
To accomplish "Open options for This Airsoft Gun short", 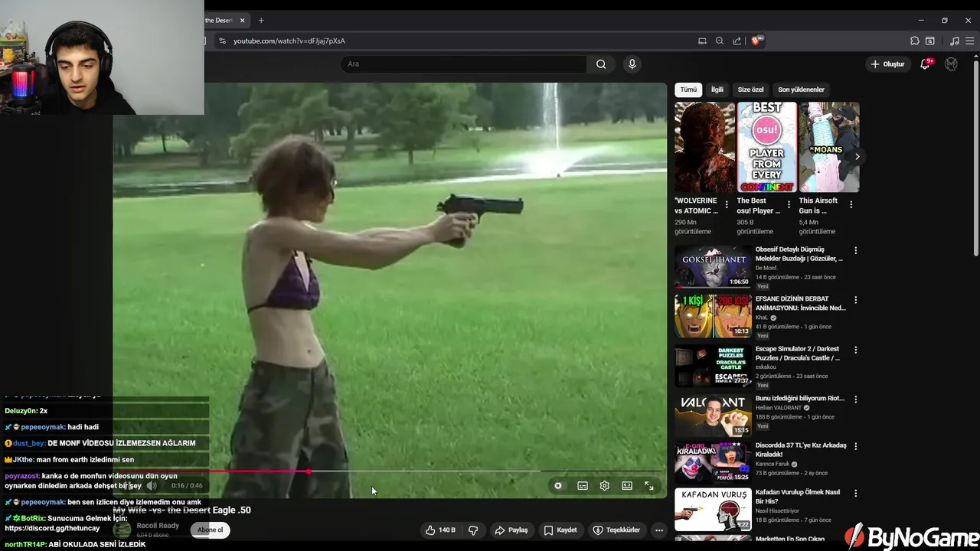I will (x=851, y=204).
